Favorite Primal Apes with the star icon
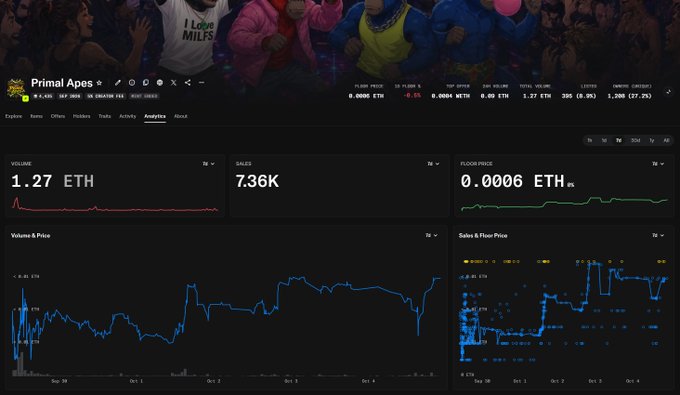 pos(99,83)
